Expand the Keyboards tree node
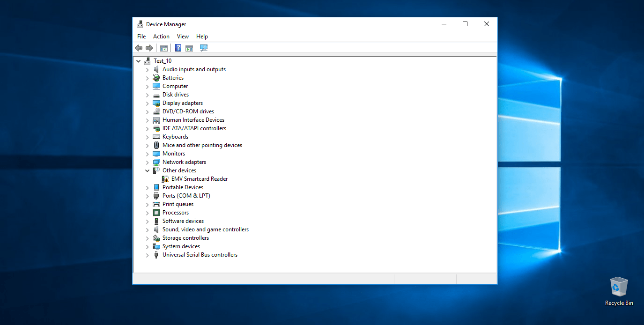 147,136
